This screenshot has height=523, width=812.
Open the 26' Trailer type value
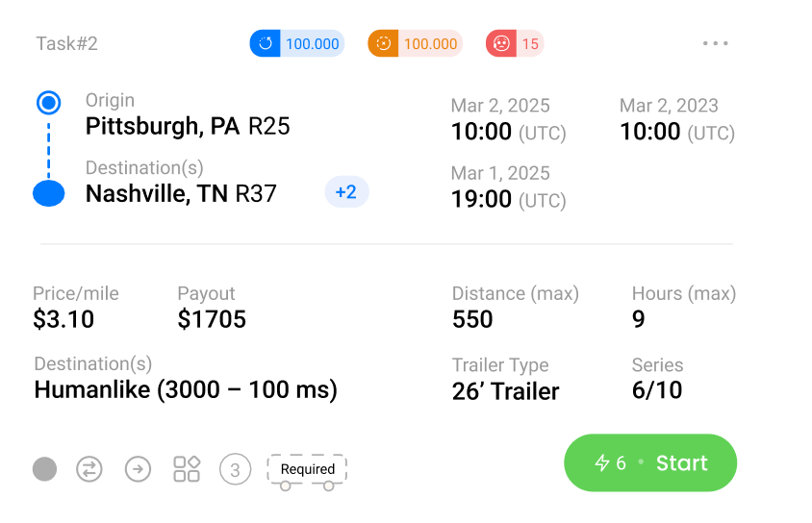[x=505, y=391]
